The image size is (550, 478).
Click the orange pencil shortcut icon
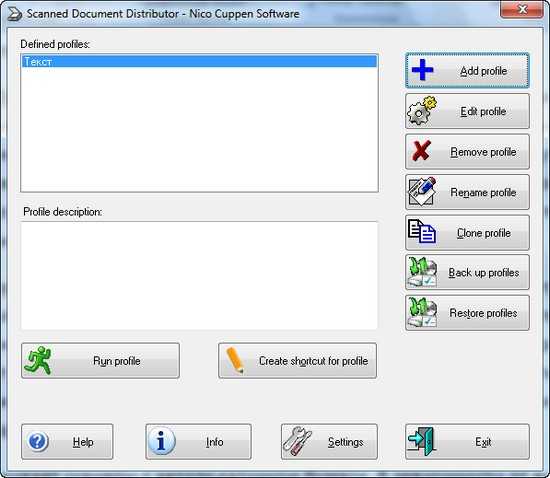[235, 361]
